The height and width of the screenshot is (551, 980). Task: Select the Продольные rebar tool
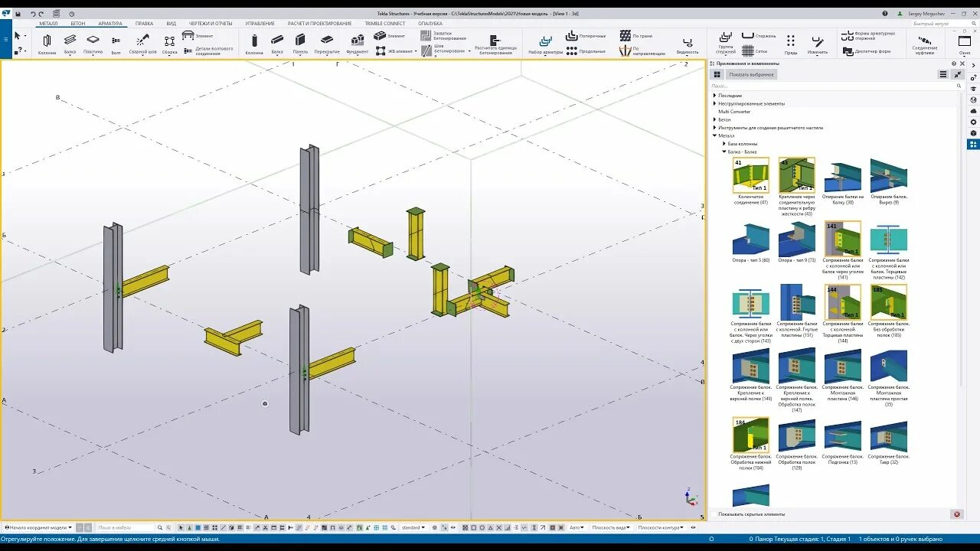click(x=586, y=51)
